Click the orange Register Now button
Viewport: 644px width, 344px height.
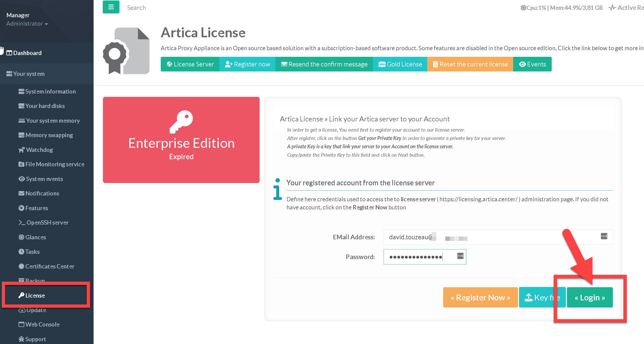coord(480,297)
